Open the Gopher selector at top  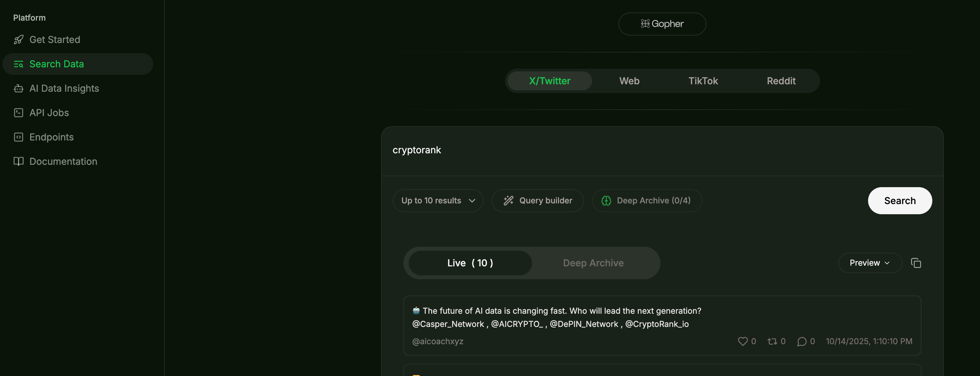pos(661,24)
